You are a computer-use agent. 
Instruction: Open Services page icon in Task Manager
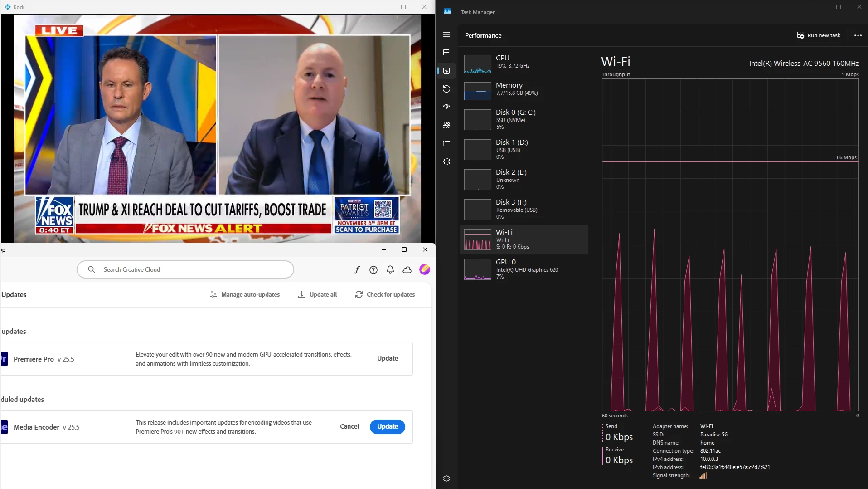(x=446, y=161)
